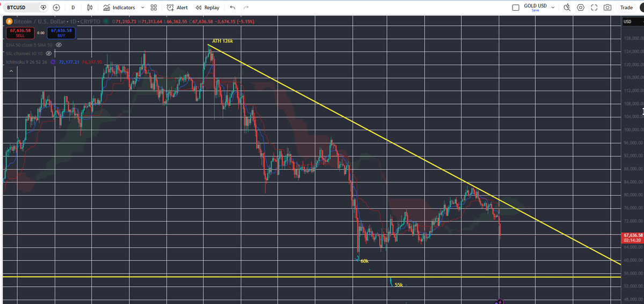The image size is (644, 304).
Task: Start bar Replay mode
Action: coord(207,8)
